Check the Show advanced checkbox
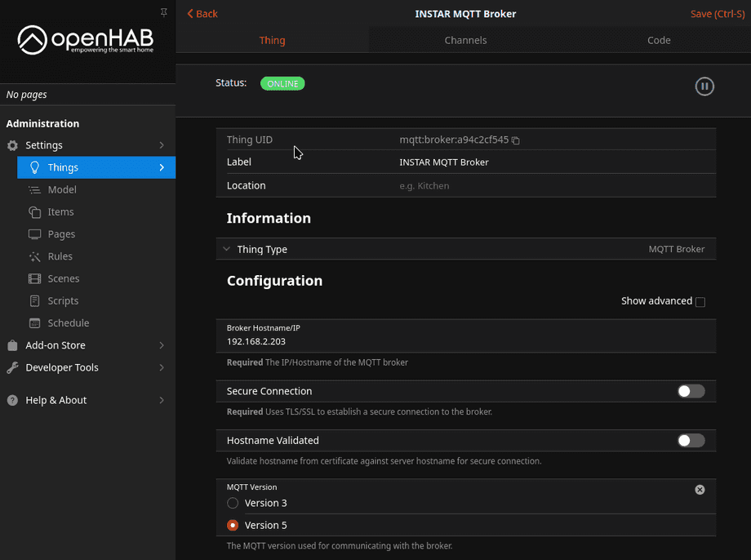 tap(700, 301)
